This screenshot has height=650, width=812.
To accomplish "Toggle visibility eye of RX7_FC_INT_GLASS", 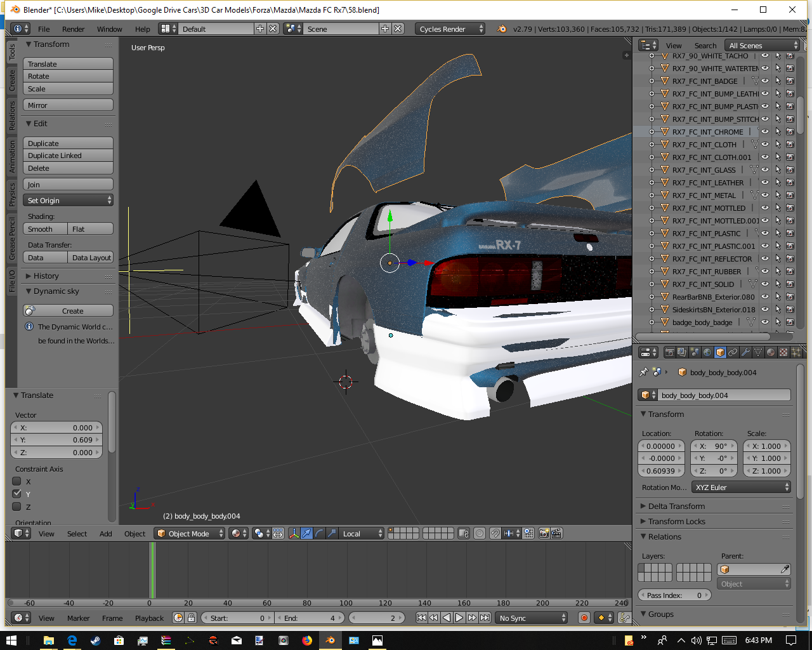I will [765, 169].
